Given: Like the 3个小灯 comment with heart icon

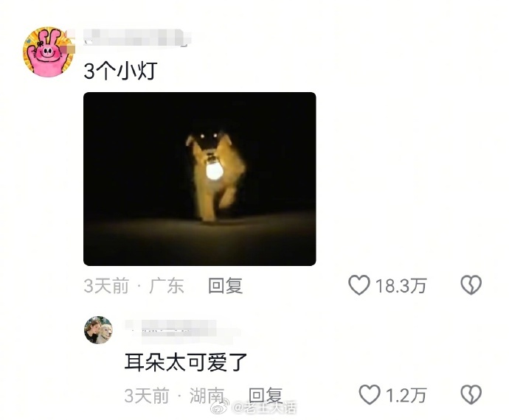Looking at the screenshot, I should coord(359,285).
